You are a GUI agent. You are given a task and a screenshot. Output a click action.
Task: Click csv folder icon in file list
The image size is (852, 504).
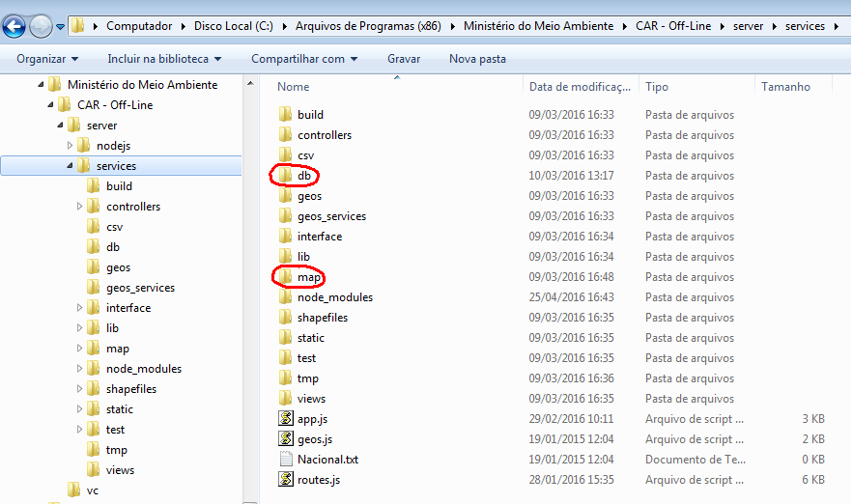(285, 154)
